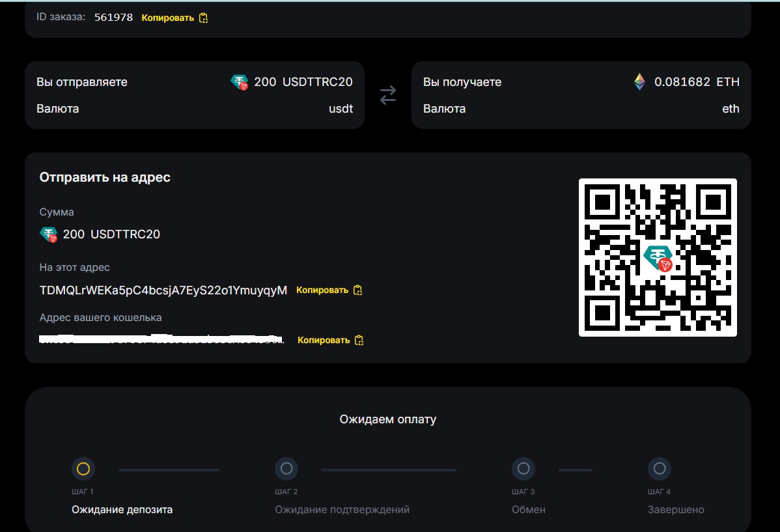Click the 0.081682 ETH amount
This screenshot has width=780, height=532.
click(x=697, y=81)
